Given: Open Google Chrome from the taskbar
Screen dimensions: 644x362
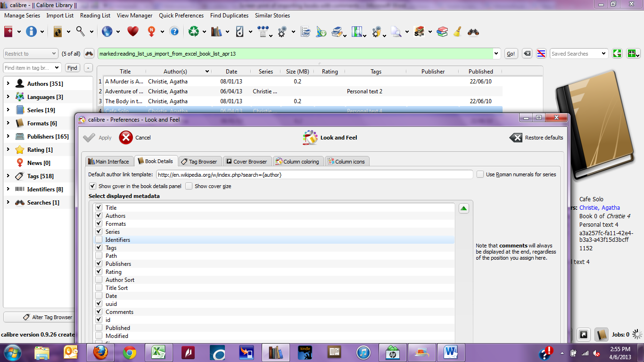Looking at the screenshot, I should point(129,352).
